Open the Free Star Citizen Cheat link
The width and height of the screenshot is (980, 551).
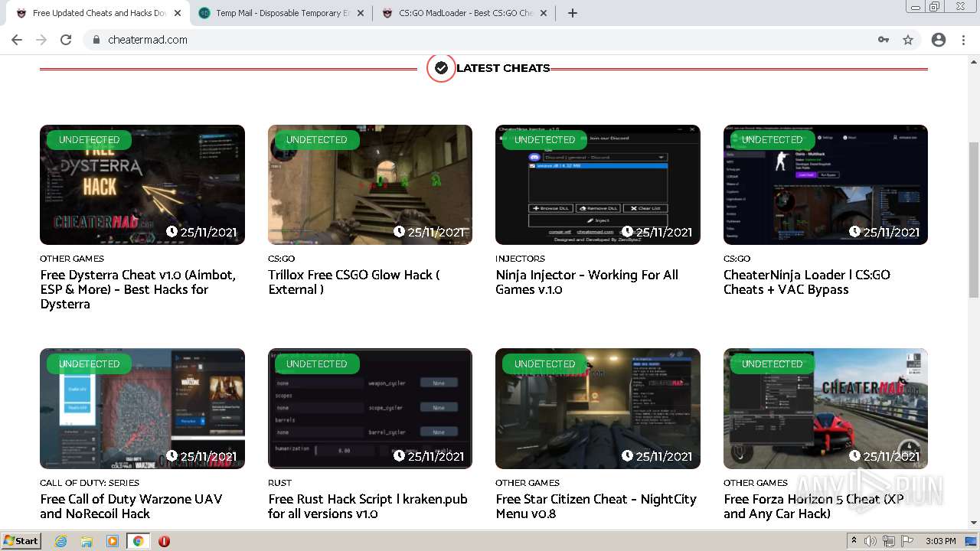596,506
